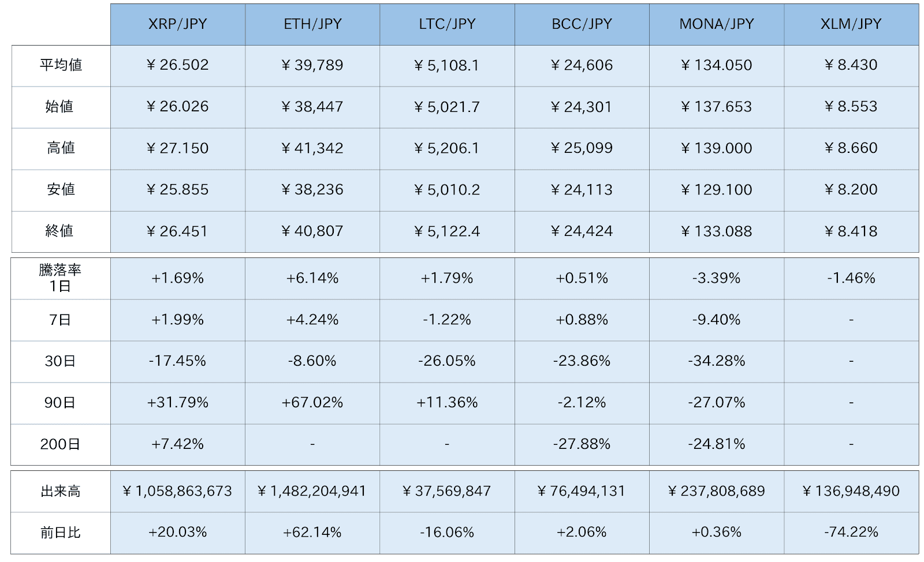Click the MONA/JPY column header
This screenshot has height=562, width=924.
pyautogui.click(x=716, y=24)
